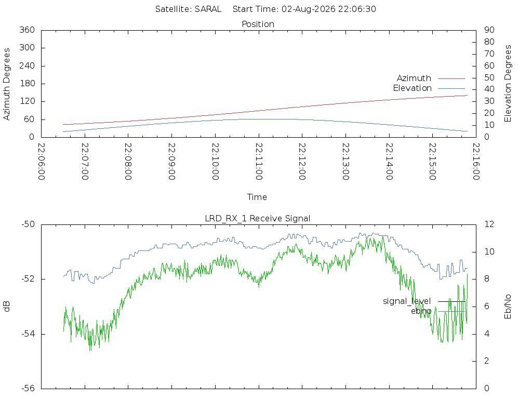The height and width of the screenshot is (399, 532).
Task: Click the Azimuth Degrees axis label
Action: tap(6, 84)
